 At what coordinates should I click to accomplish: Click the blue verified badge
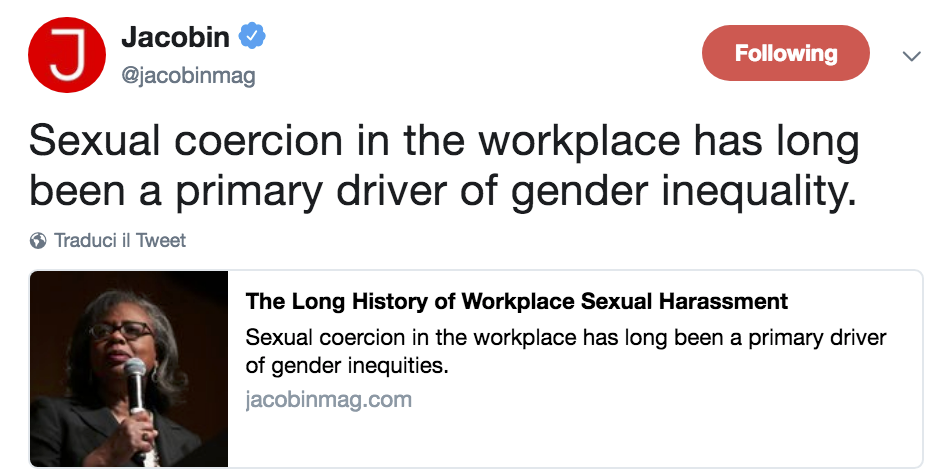tap(253, 38)
